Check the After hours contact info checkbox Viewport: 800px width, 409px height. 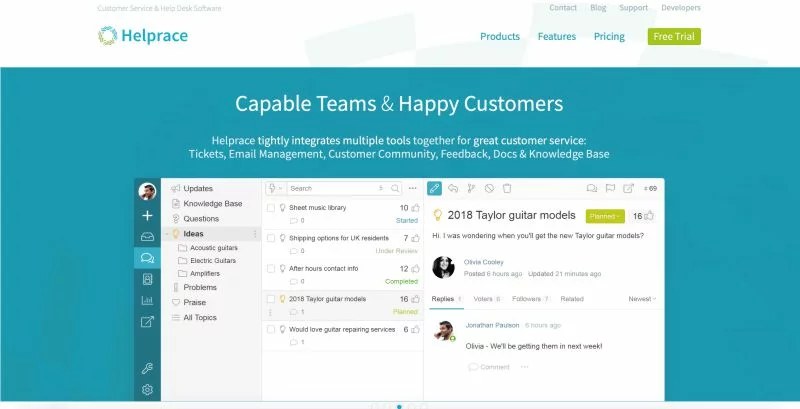coord(271,268)
